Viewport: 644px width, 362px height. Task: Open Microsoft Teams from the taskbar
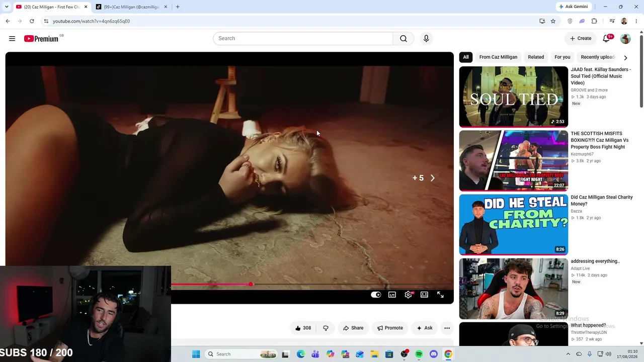pyautogui.click(x=315, y=354)
